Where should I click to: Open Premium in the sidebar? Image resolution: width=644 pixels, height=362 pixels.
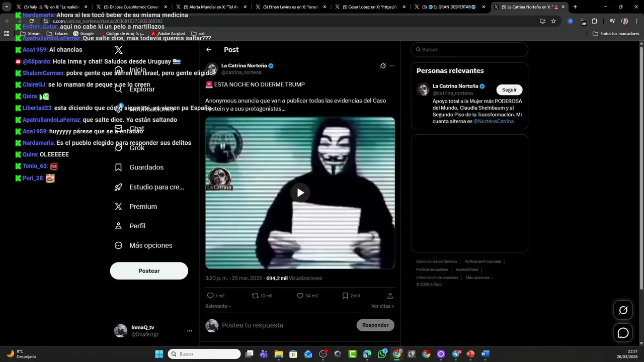136,207
